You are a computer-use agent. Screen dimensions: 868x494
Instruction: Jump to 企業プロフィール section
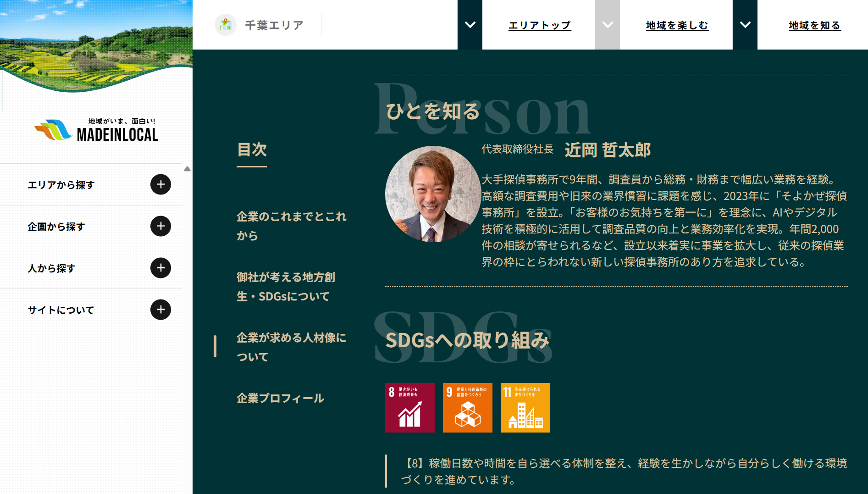click(280, 398)
